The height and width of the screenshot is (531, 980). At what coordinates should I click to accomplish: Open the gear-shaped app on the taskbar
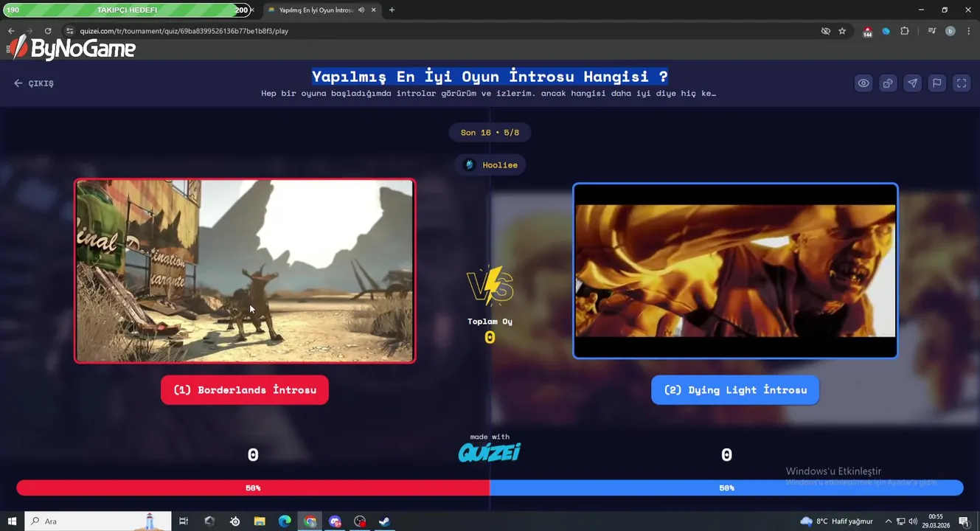click(x=234, y=521)
